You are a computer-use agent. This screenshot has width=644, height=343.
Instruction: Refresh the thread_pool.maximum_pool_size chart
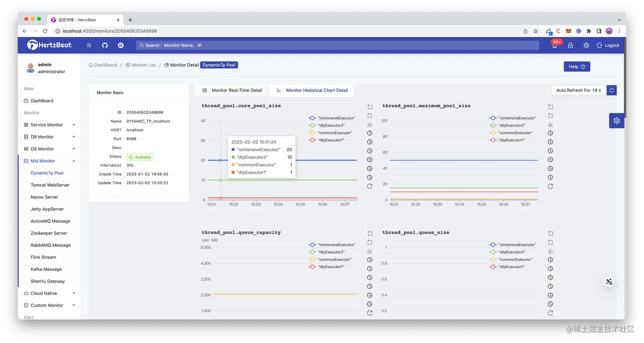click(x=550, y=186)
